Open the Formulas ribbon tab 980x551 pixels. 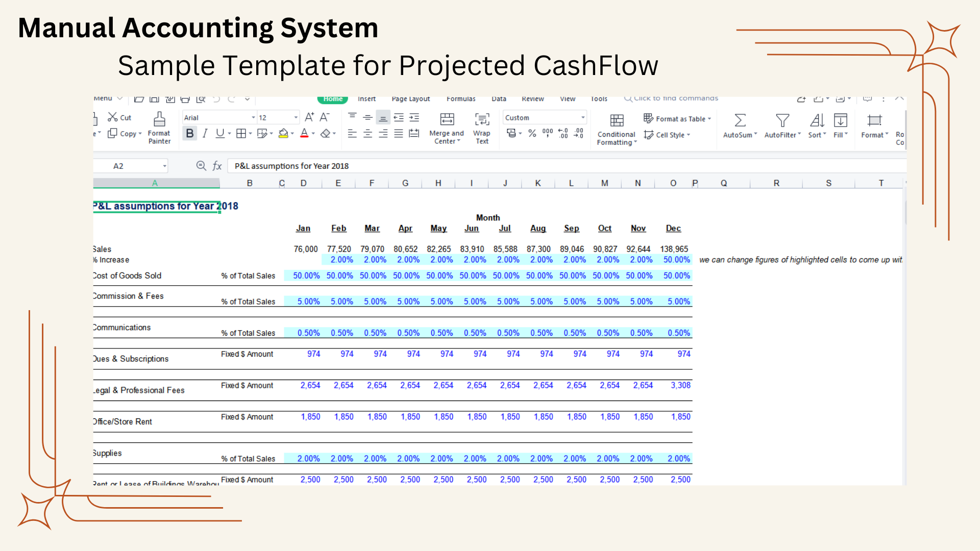pyautogui.click(x=460, y=98)
